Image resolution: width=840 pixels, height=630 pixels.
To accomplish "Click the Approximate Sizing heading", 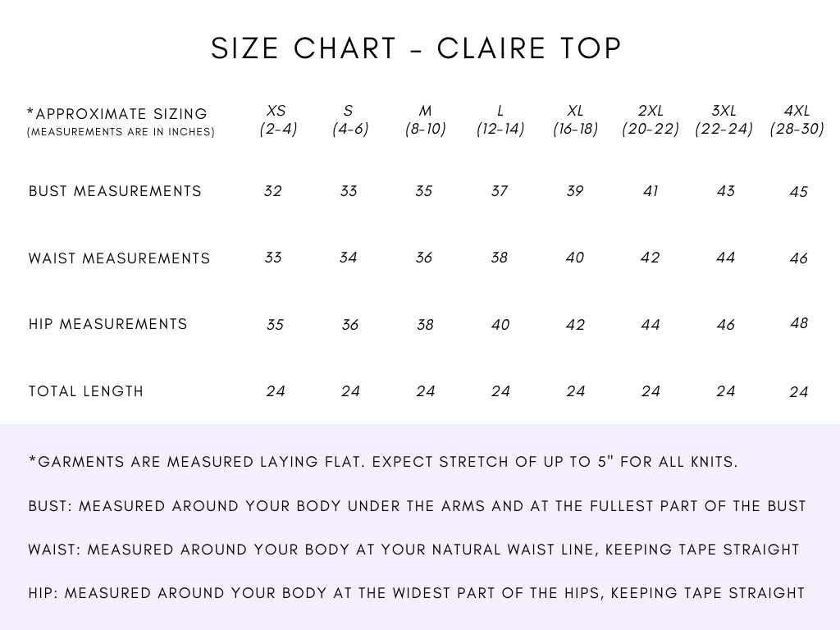I will 117,114.
